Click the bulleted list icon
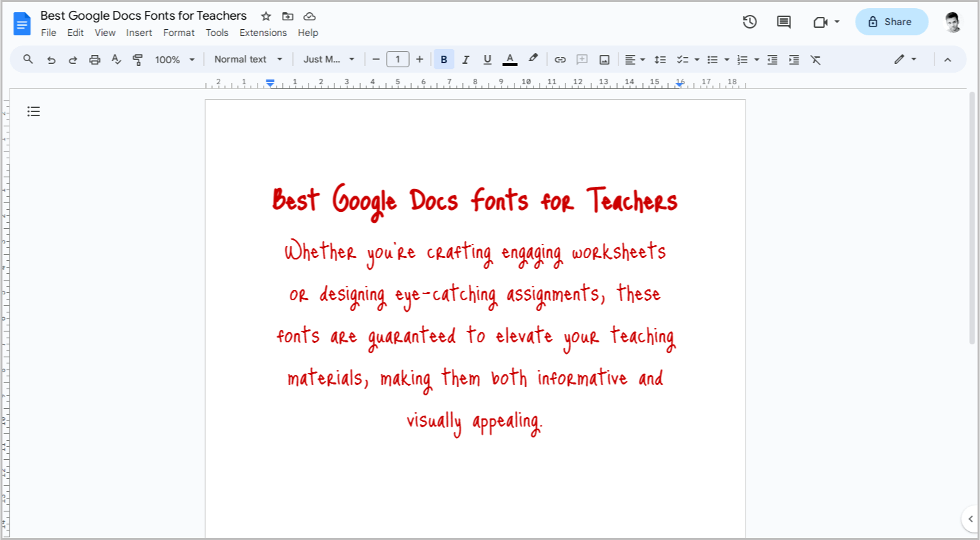The width and height of the screenshot is (980, 540). coord(712,60)
